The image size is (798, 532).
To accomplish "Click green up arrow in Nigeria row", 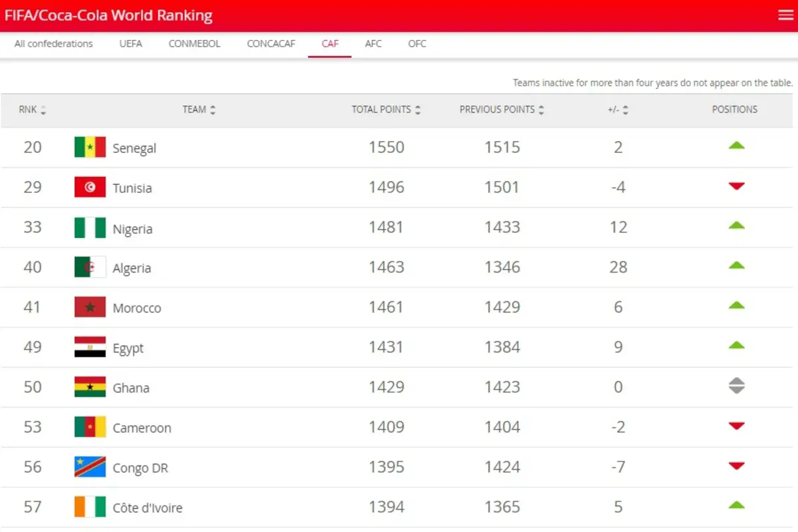I will pos(736,225).
